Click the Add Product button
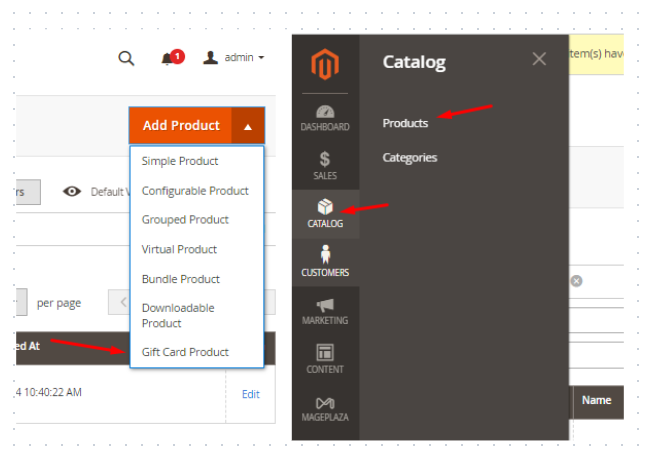This screenshot has height=459, width=652. pos(181,126)
